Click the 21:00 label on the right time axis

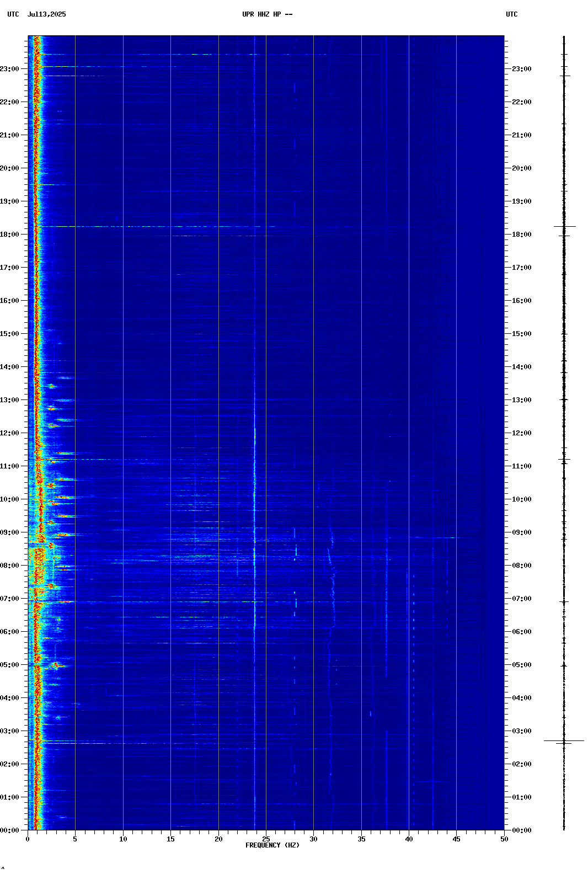[522, 135]
